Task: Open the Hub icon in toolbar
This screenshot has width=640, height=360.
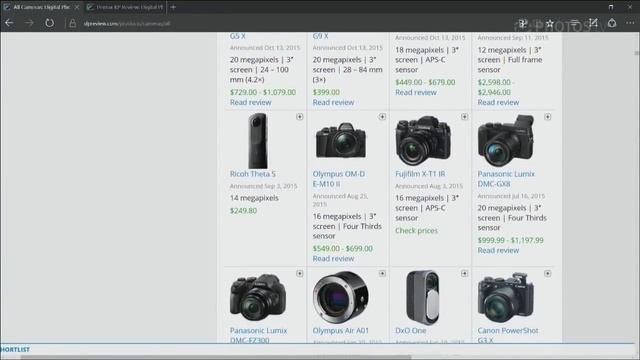Action: pyautogui.click(x=574, y=23)
